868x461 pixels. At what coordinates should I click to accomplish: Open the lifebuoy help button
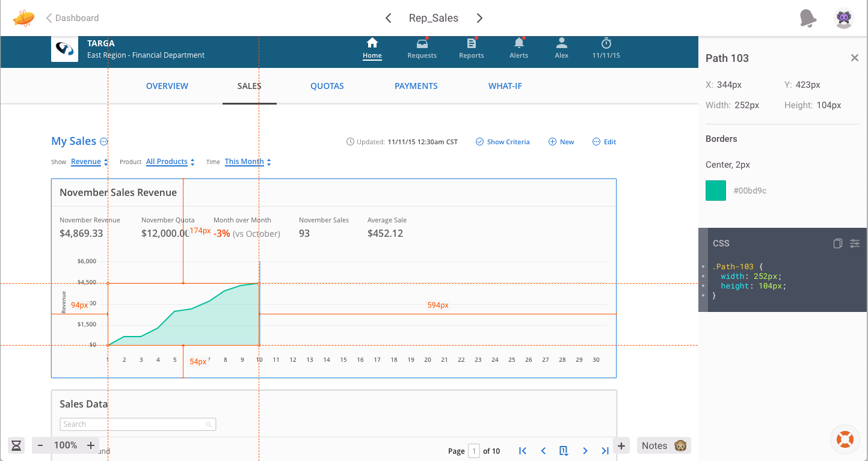pyautogui.click(x=845, y=439)
